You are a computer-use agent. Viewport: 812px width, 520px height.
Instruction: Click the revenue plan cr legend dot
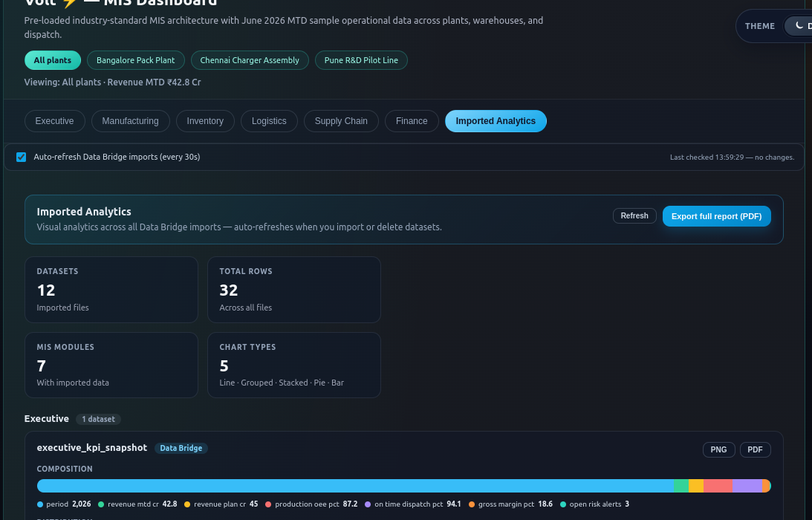(x=187, y=504)
